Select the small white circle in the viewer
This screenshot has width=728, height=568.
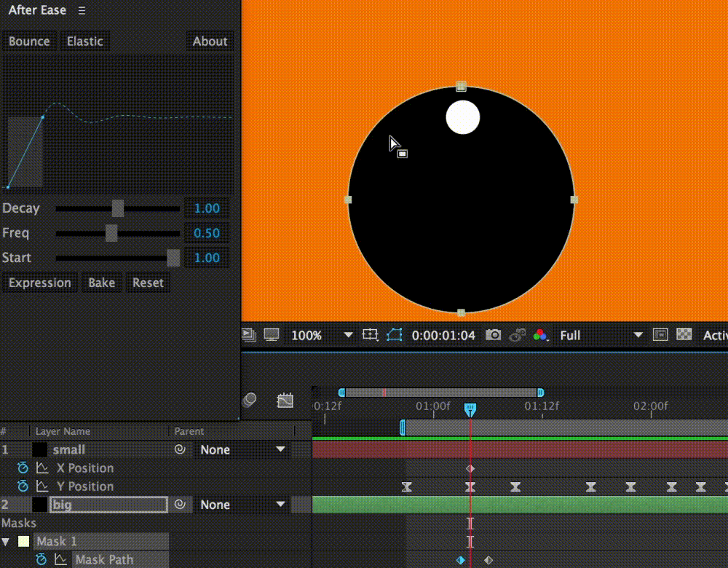[x=463, y=117]
